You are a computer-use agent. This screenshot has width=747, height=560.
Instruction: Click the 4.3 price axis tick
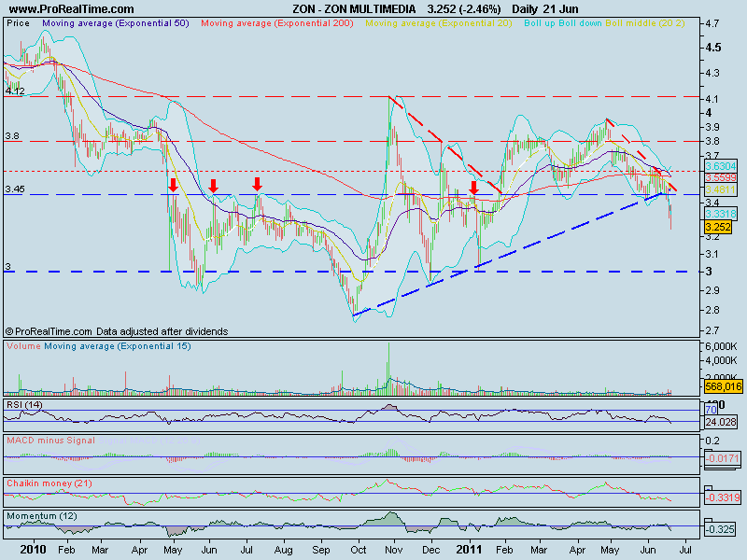(x=712, y=74)
